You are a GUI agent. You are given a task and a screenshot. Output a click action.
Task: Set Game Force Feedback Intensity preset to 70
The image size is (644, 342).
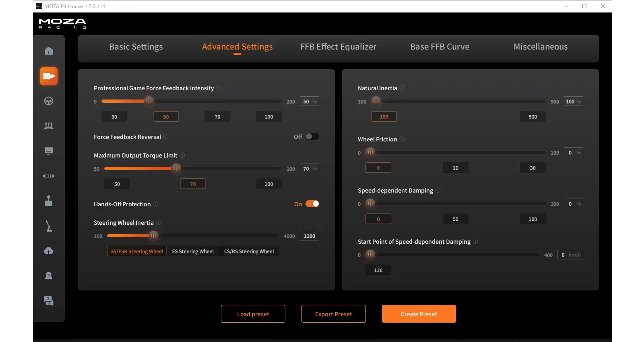coord(217,117)
